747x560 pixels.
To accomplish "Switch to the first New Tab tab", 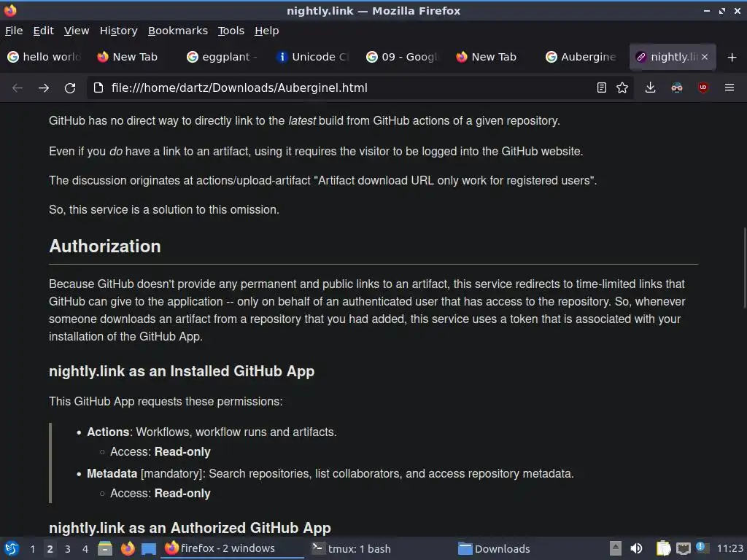I will tap(134, 57).
